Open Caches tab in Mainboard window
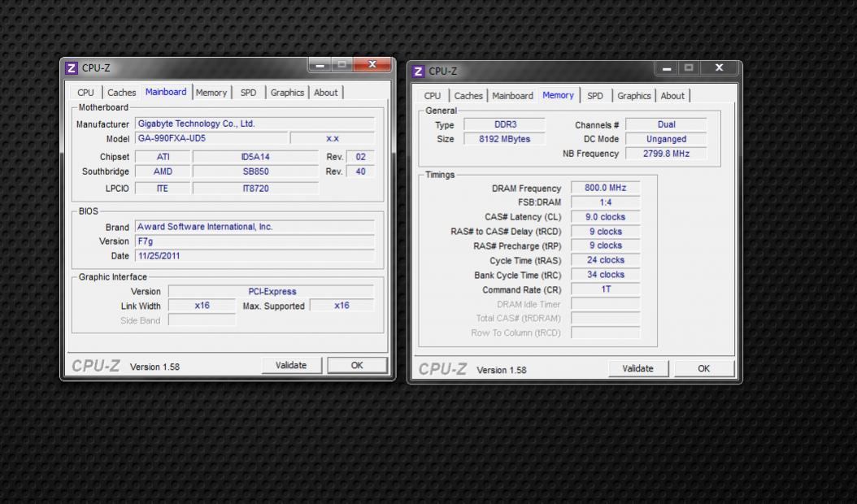This screenshot has height=504, width=857. [121, 93]
